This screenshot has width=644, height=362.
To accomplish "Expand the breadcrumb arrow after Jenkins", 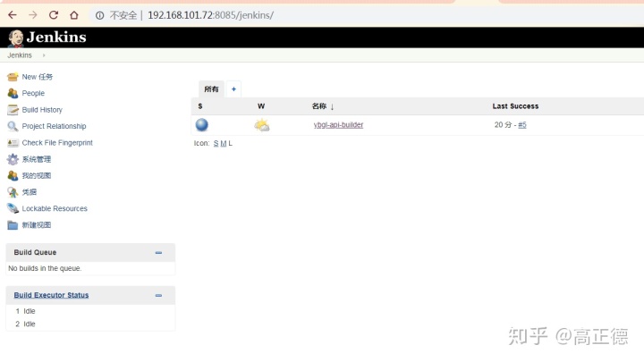I will [x=44, y=55].
